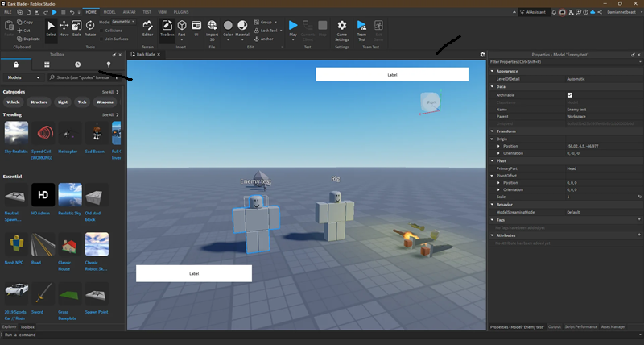Select the Scale tool
This screenshot has width=644, height=345.
(76, 29)
